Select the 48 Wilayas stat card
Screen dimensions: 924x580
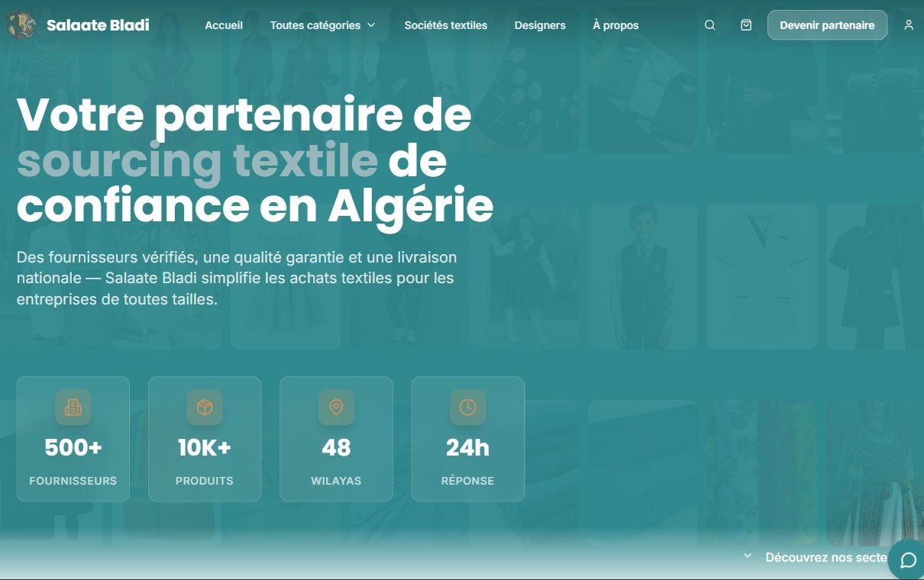coord(336,439)
